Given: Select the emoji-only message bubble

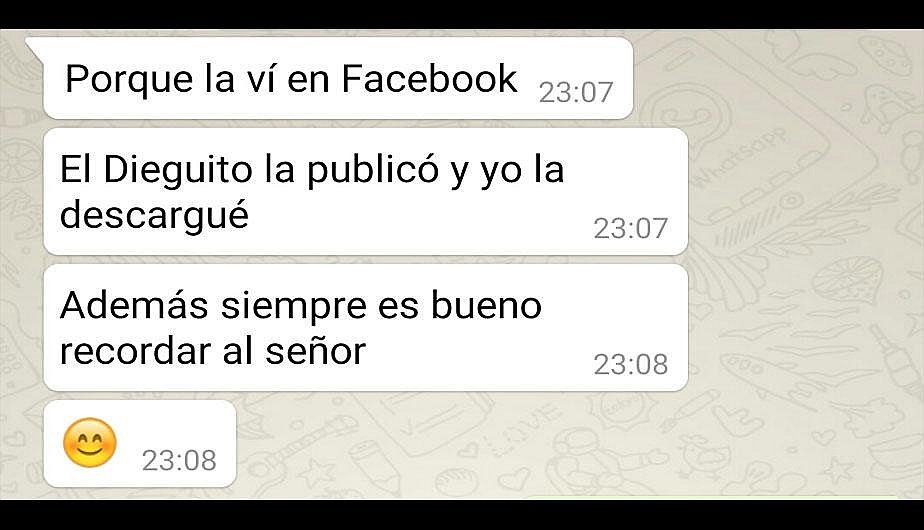Looking at the screenshot, I should (140, 443).
